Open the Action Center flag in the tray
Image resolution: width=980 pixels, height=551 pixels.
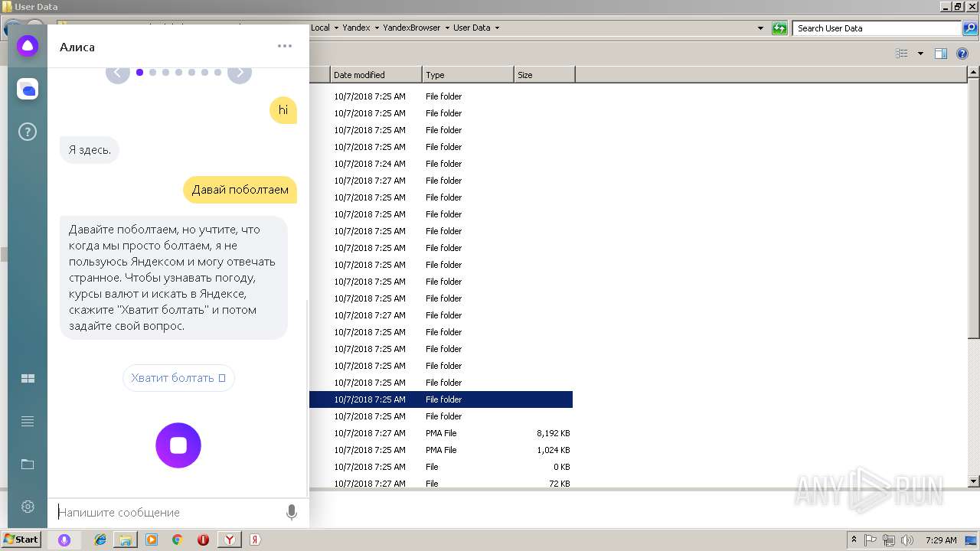point(871,540)
